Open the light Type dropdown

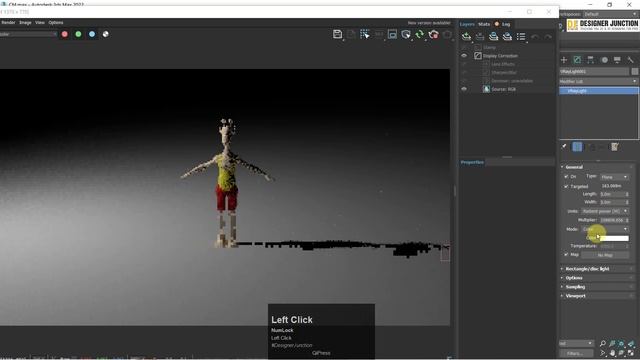coord(614,177)
